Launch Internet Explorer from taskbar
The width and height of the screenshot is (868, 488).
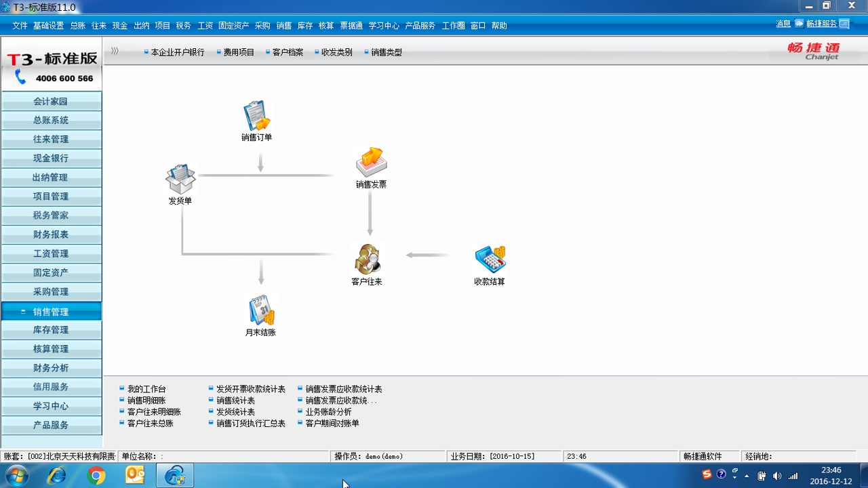(x=56, y=476)
